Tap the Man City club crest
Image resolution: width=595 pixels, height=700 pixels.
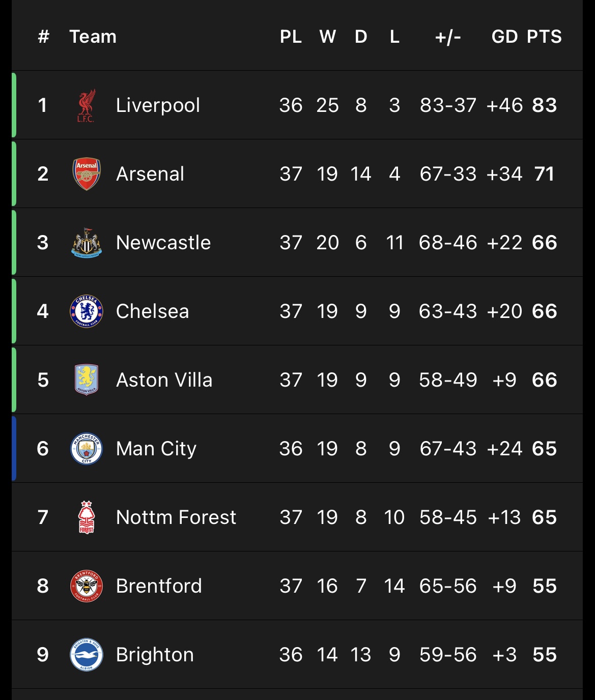[87, 449]
